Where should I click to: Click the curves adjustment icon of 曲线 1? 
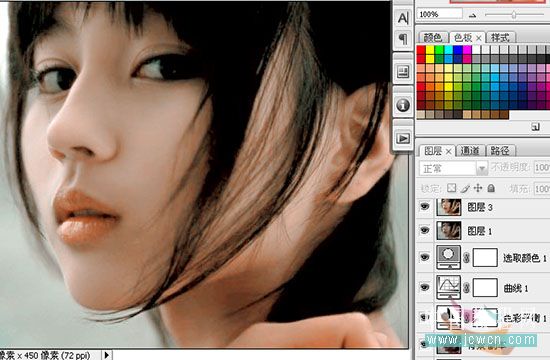448,287
